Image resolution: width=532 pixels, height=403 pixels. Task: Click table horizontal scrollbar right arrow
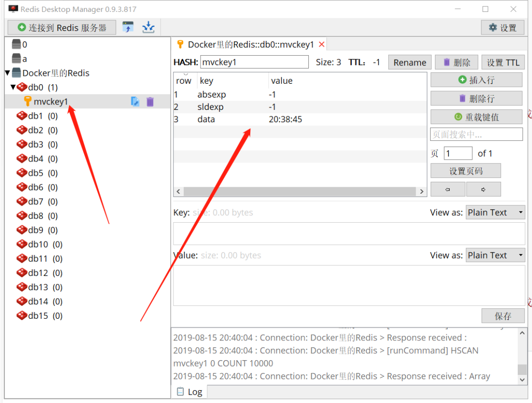point(421,191)
